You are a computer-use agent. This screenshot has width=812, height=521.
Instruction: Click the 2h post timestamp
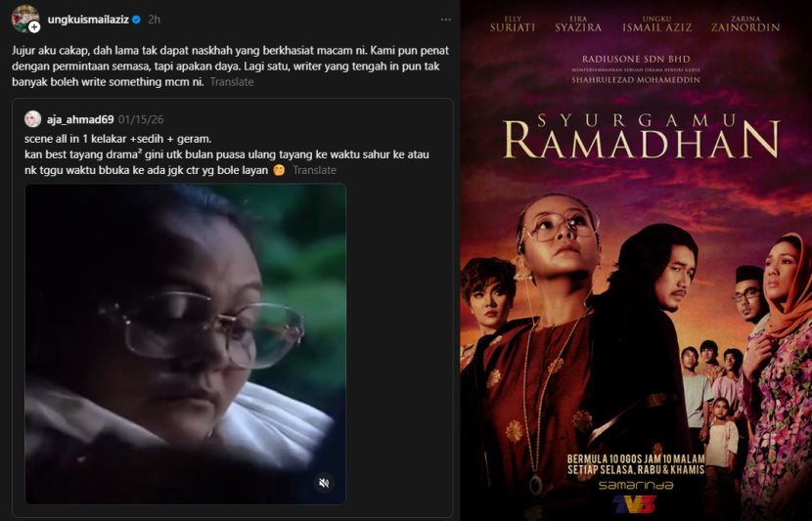[x=154, y=20]
